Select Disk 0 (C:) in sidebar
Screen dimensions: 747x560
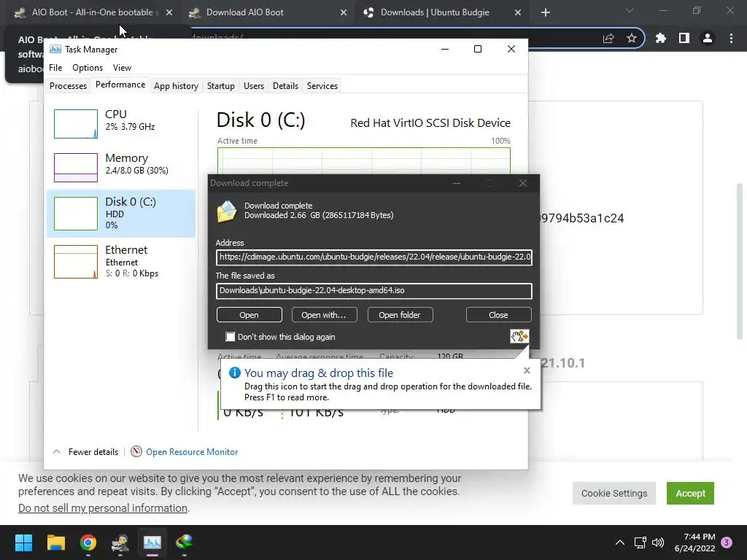tap(121, 214)
